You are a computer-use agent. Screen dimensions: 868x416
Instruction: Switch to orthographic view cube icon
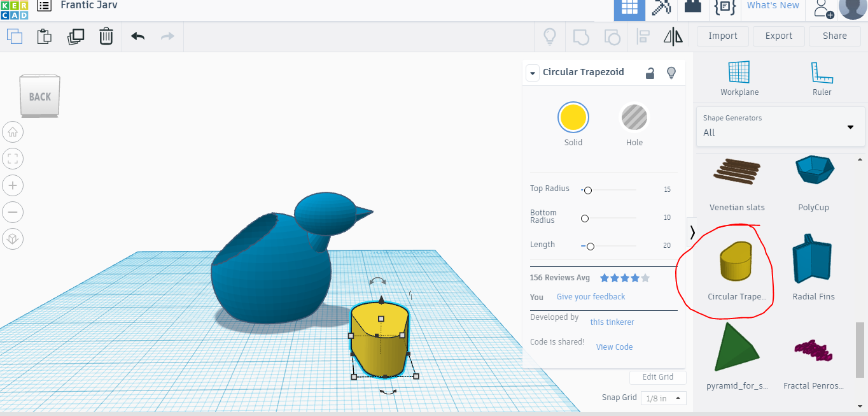13,239
